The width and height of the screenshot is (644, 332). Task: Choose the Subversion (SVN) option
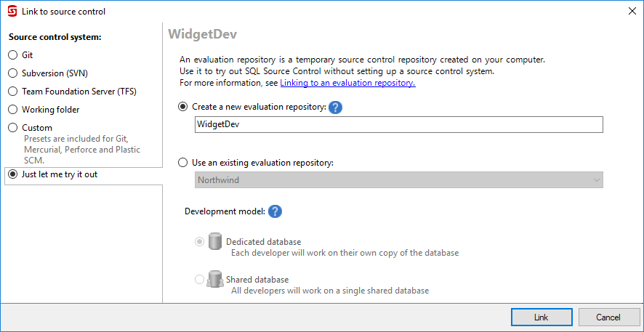click(12, 73)
